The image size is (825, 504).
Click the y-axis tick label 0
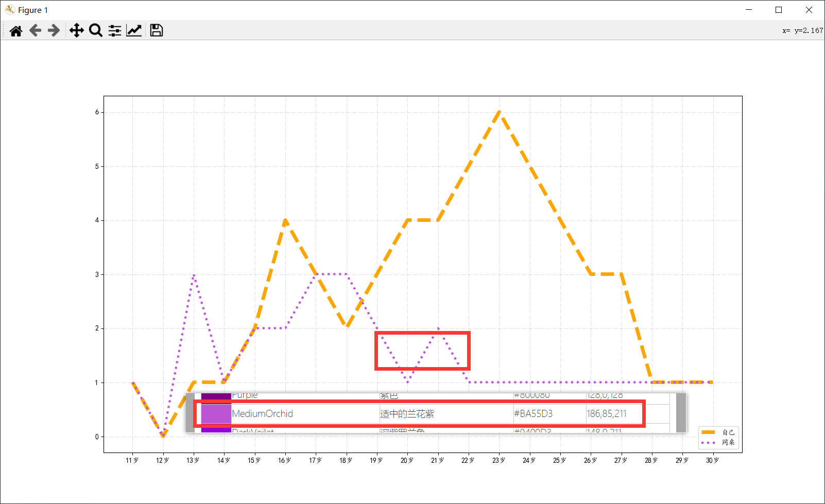point(97,437)
